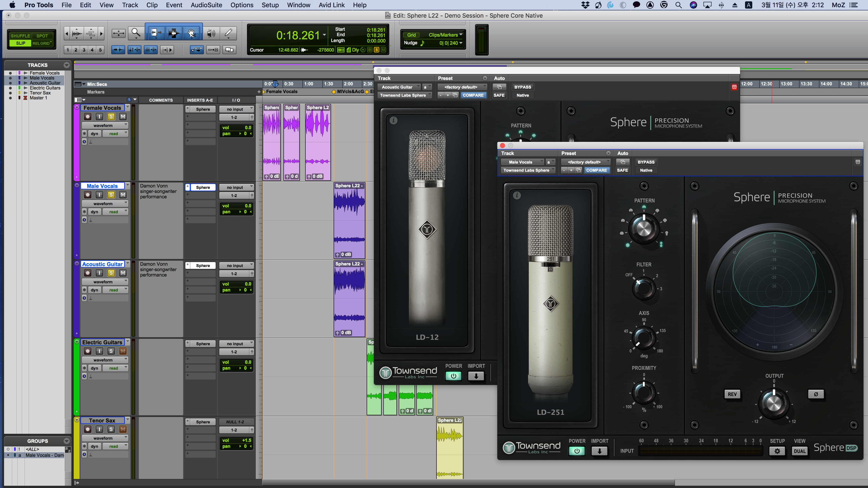Click the Bluetooth menu bar icon
Viewport: 868px width, 488px height.
721,5
